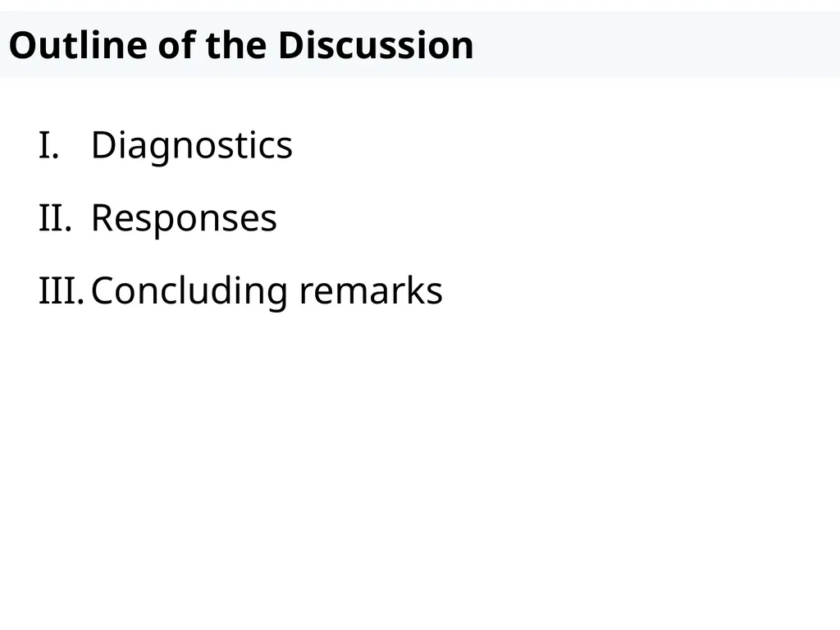Click the "Concluding remarks" list item
Viewport: 840px width, 630px height.
267,291
